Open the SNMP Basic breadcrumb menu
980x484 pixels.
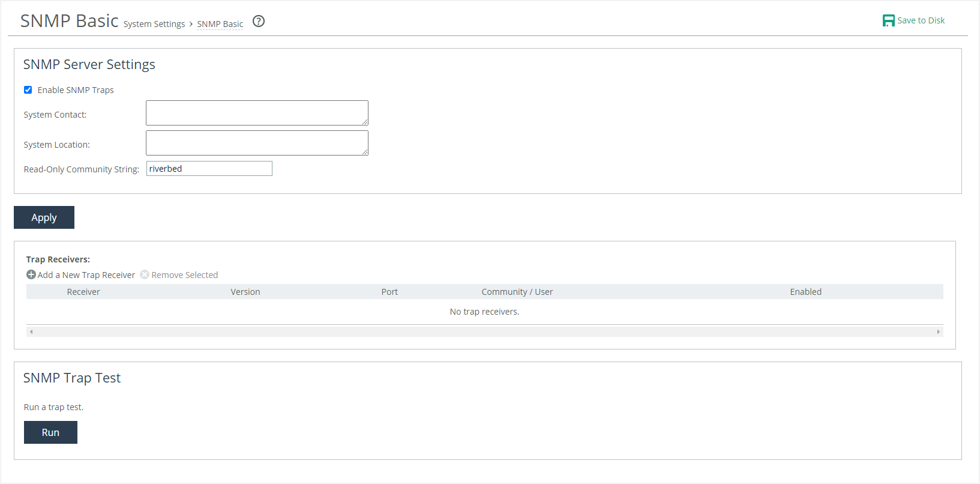click(x=220, y=24)
